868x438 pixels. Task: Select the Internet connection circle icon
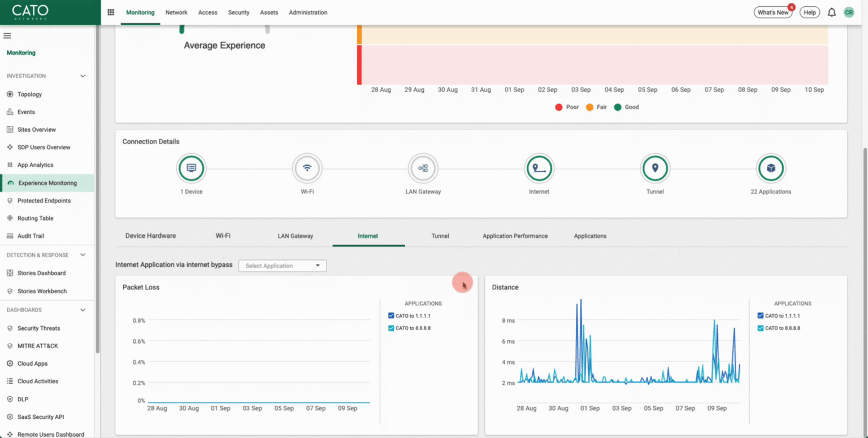point(539,168)
